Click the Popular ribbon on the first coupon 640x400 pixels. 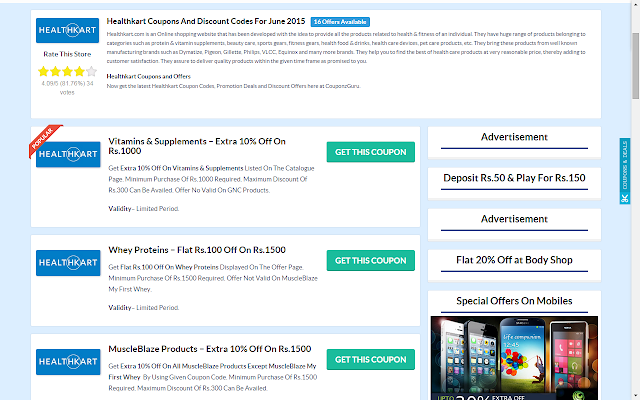45,140
